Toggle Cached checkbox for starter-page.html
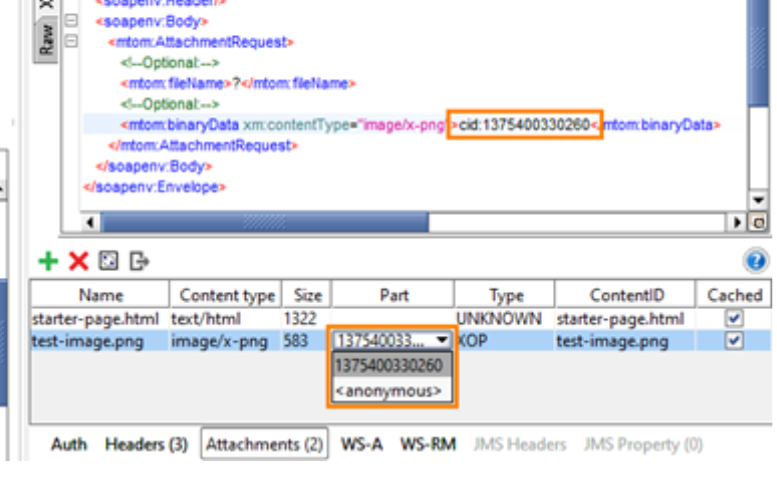 (735, 318)
